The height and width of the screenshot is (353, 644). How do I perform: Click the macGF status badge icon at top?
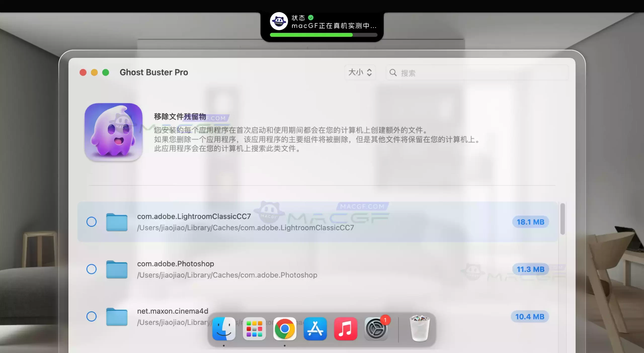pos(279,21)
